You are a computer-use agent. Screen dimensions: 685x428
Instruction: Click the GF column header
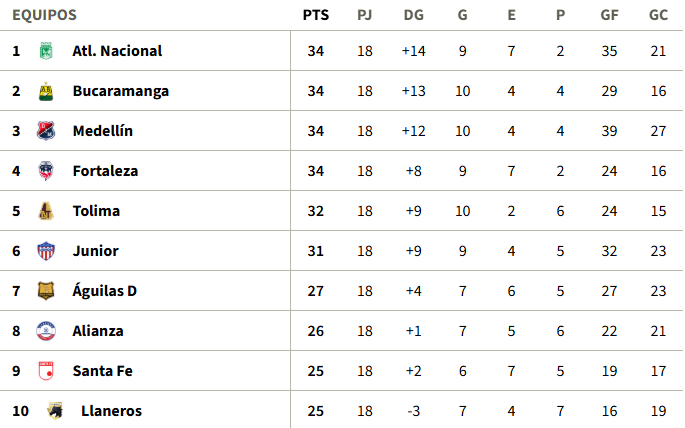point(609,15)
